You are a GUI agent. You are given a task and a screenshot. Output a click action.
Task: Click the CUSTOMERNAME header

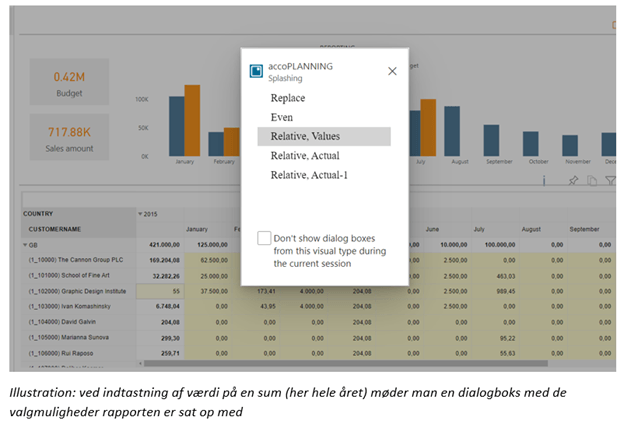click(x=55, y=229)
